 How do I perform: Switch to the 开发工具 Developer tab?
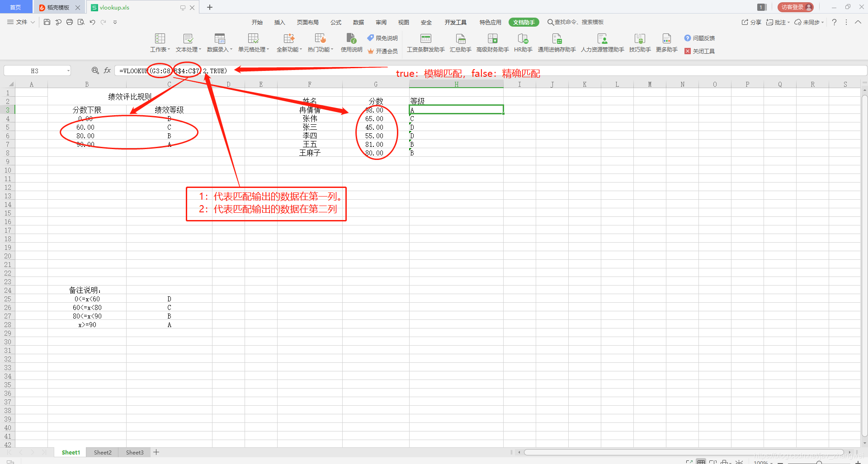tap(455, 22)
